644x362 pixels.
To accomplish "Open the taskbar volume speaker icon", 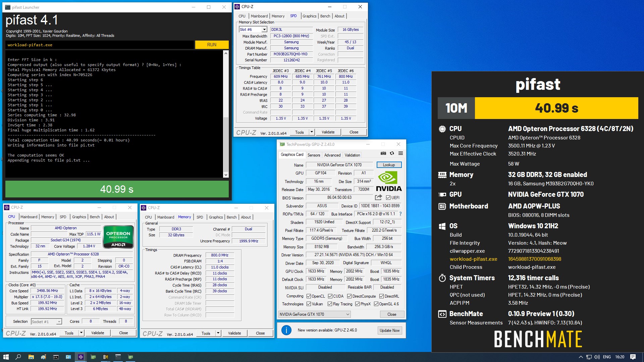I will point(597,357).
